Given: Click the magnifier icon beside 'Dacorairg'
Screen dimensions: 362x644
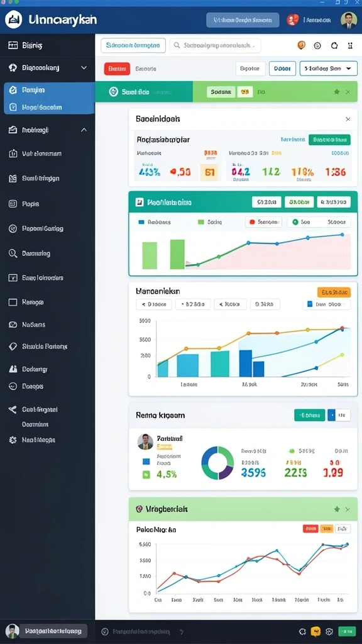Looking at the screenshot, I should [x=13, y=253].
